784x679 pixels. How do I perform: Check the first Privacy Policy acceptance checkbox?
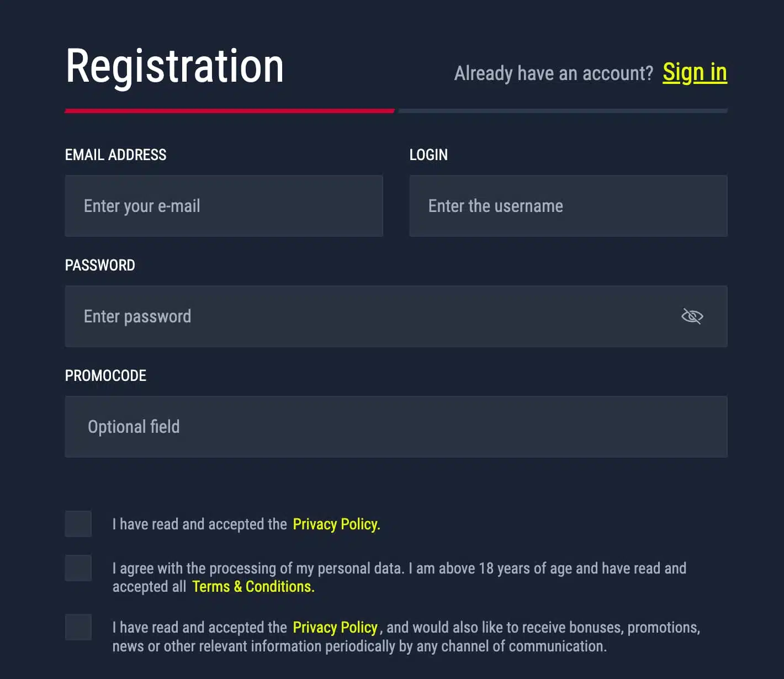[78, 524]
